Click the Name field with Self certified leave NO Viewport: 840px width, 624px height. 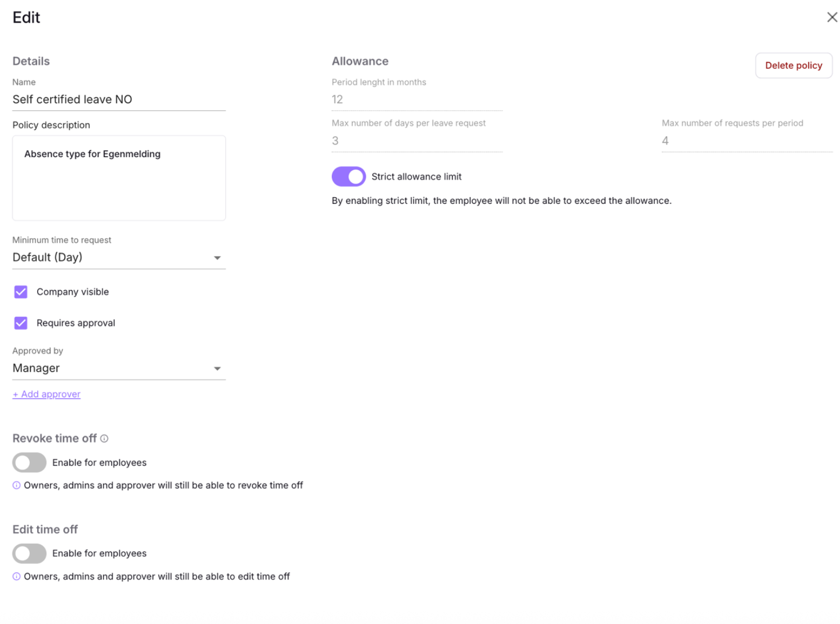119,100
